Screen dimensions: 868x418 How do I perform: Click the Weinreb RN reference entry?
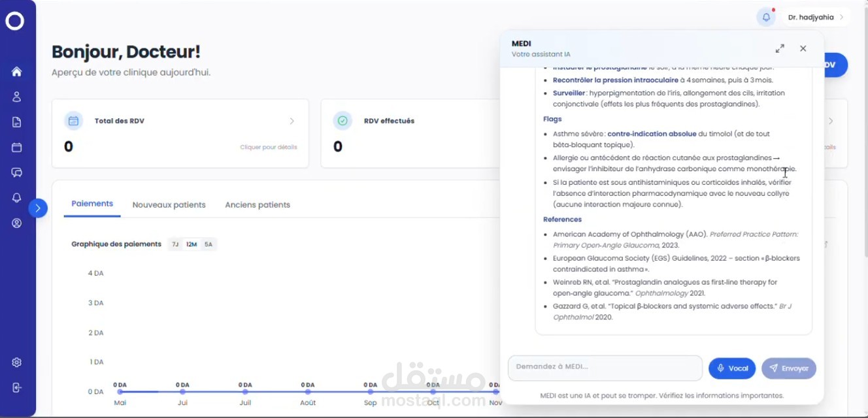pos(665,288)
